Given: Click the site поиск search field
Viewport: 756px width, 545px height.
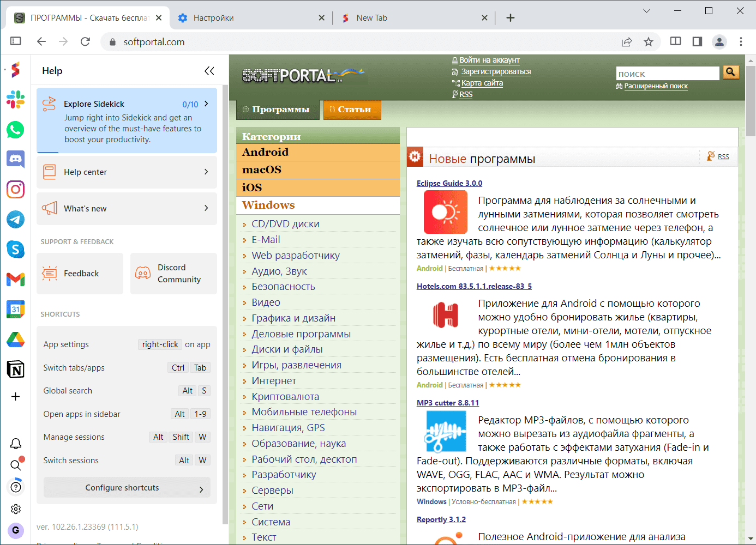Looking at the screenshot, I should point(668,74).
